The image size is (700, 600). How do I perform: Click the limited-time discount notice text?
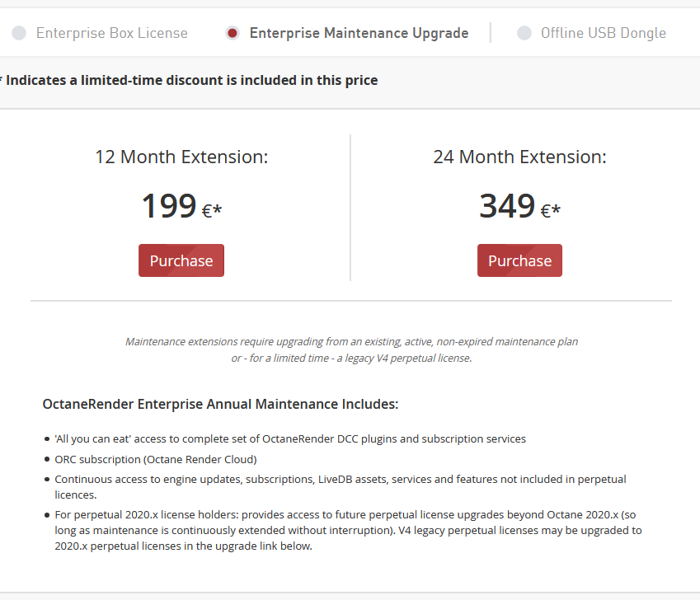tap(192, 81)
